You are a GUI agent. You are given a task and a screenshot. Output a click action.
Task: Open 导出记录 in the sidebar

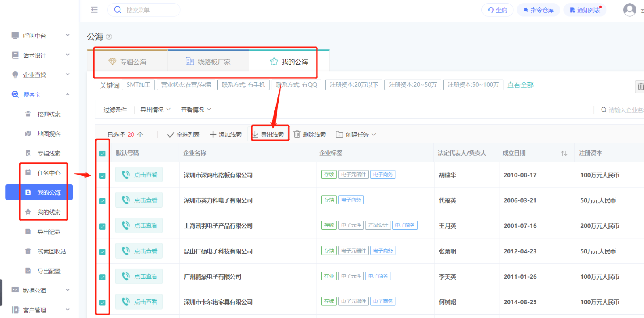point(49,232)
